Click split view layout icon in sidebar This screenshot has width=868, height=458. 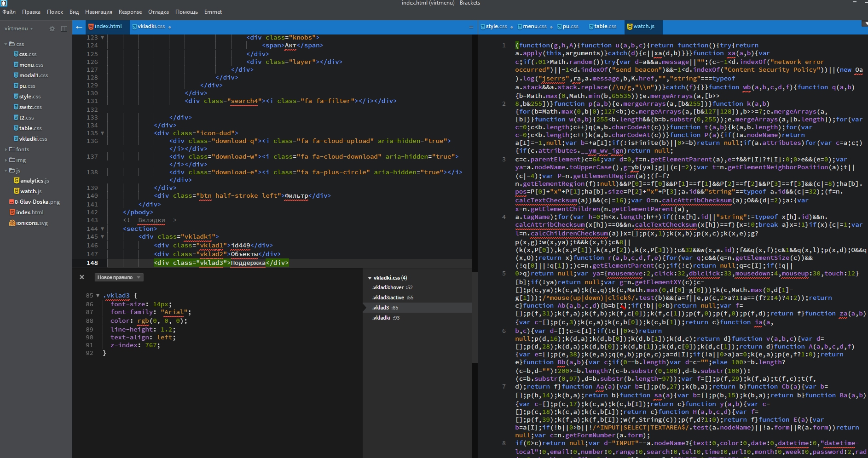click(x=64, y=29)
